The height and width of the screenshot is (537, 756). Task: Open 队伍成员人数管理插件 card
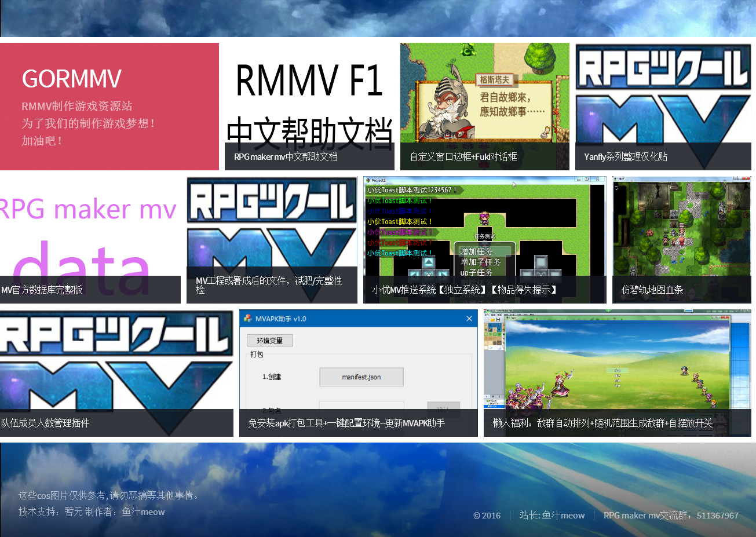point(116,373)
